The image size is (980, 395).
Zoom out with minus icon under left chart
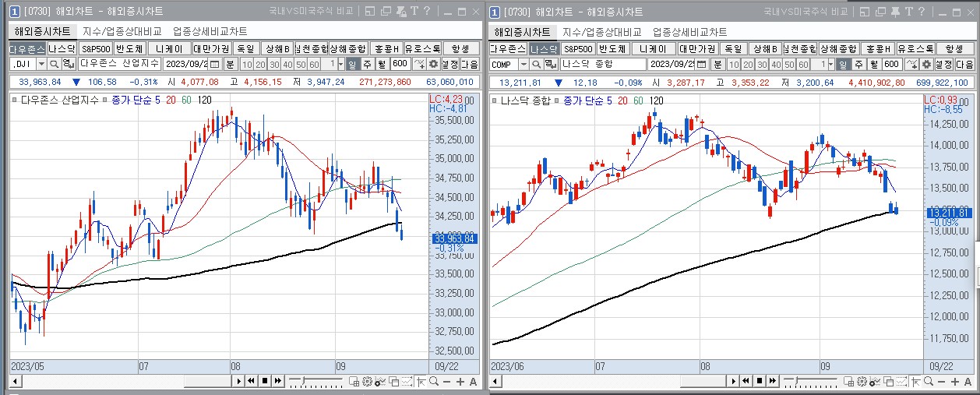447,381
